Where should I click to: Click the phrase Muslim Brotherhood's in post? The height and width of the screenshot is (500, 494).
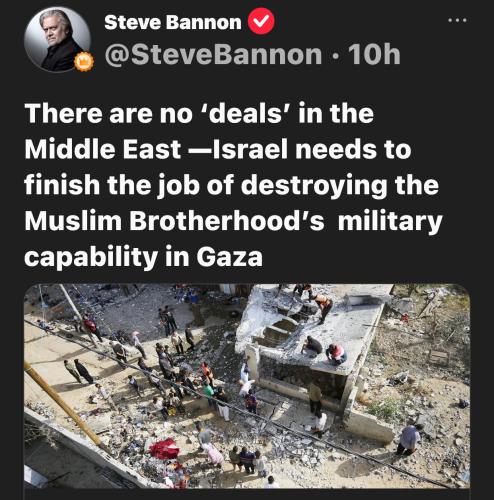coord(174,221)
